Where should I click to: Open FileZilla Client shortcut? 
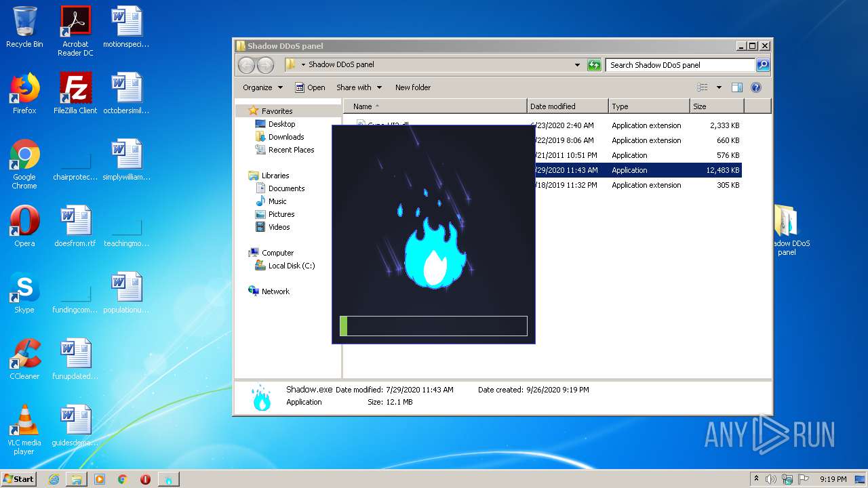point(75,94)
